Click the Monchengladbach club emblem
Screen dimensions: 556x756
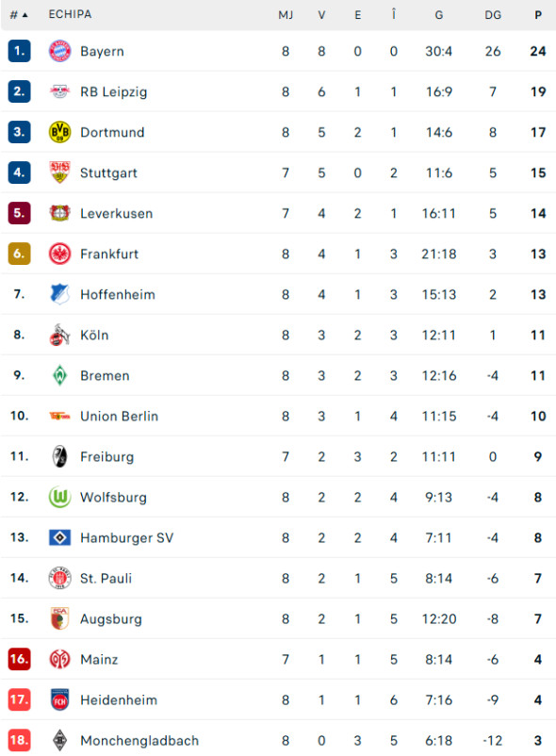click(x=58, y=740)
